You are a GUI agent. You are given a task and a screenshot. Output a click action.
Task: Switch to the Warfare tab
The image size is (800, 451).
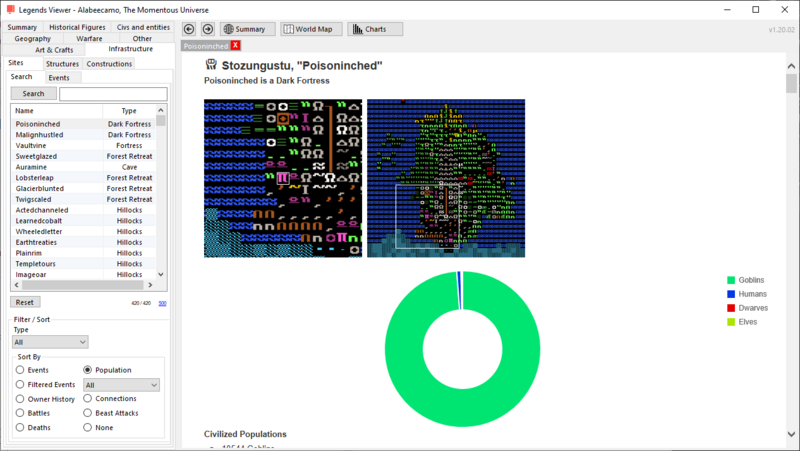pos(89,38)
